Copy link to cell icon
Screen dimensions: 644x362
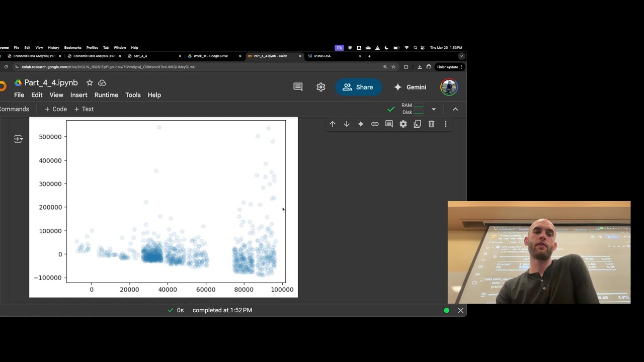[375, 124]
